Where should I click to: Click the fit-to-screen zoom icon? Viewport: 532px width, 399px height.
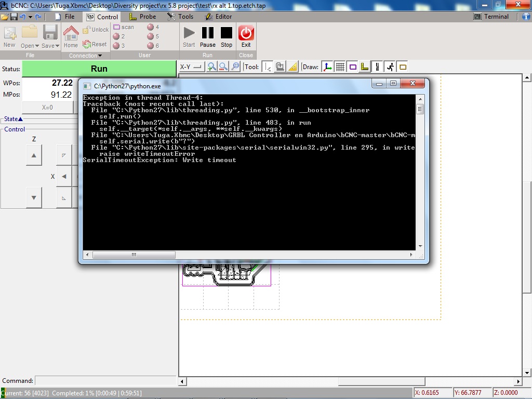tap(235, 67)
